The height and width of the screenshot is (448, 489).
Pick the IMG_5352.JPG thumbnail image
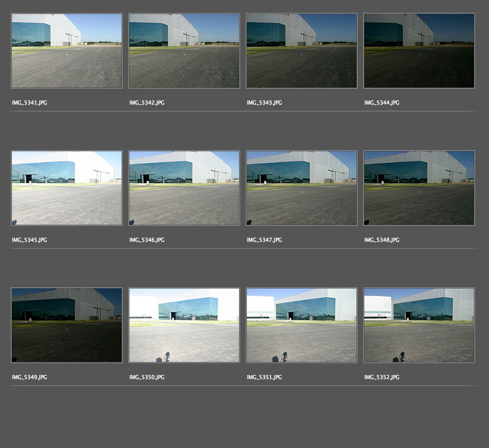tap(419, 325)
